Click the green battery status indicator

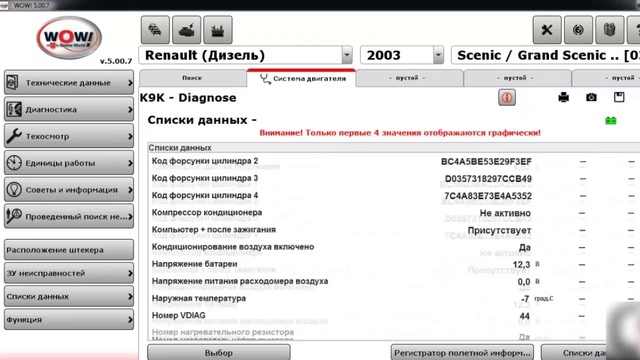point(611,120)
